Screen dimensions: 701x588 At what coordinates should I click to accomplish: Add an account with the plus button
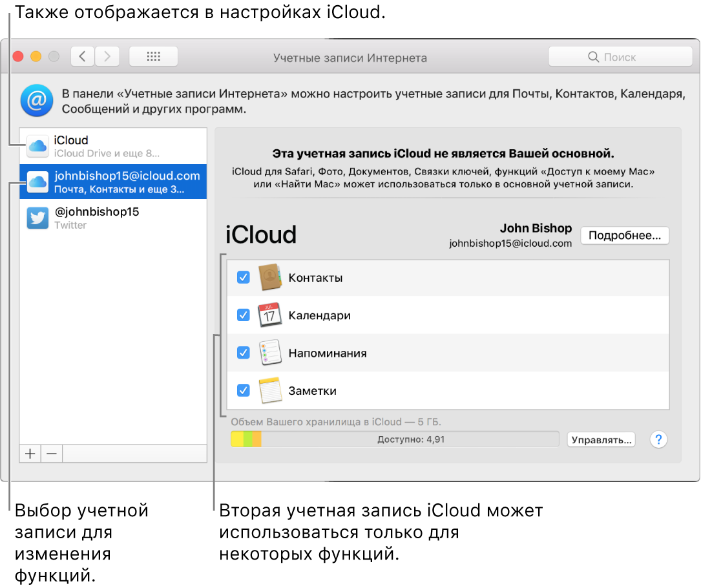[x=30, y=454]
